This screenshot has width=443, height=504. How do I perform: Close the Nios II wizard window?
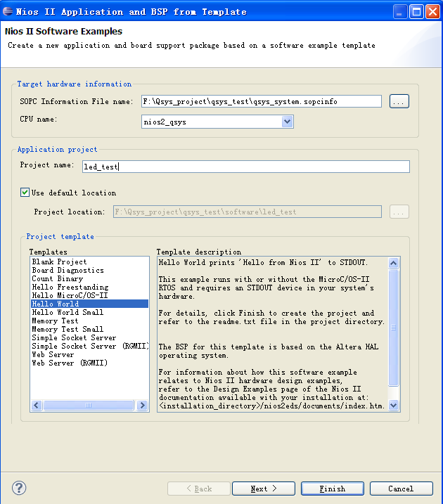point(432,12)
